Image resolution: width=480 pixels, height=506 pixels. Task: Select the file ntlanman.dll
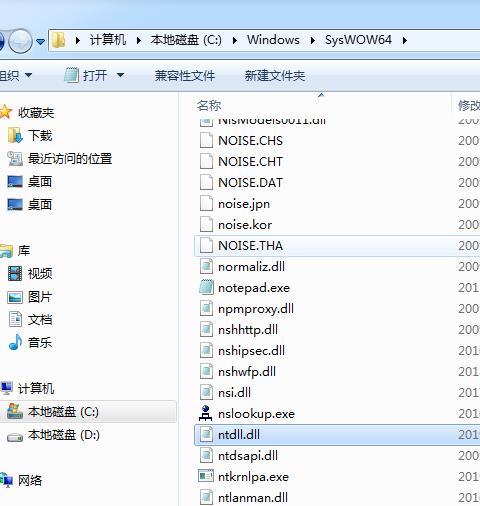click(253, 498)
